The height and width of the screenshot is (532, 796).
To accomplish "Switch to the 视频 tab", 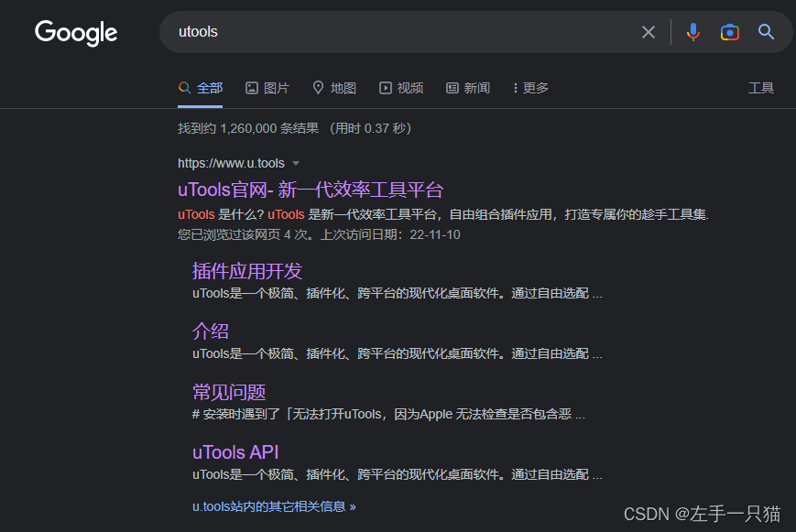I will 401,88.
